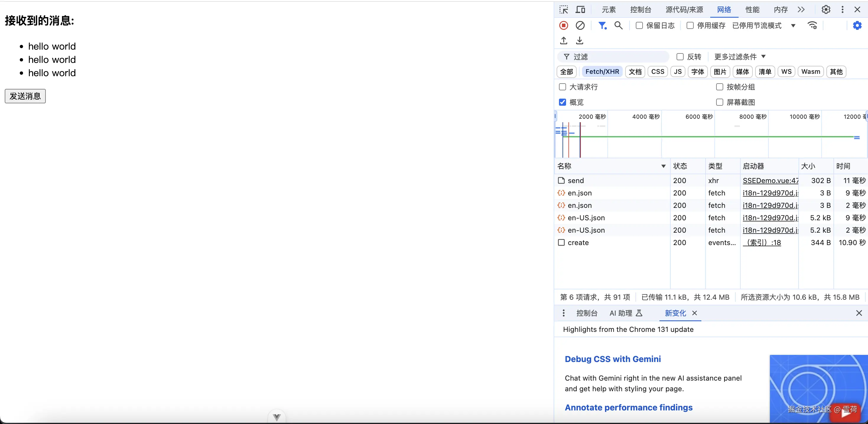Screen dimensions: 868x424
Task: Uncheck the 概览 checkbox
Action: tap(563, 102)
